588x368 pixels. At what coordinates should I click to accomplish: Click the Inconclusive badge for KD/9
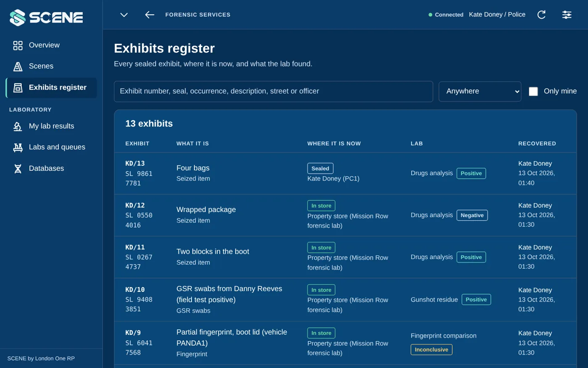(x=431, y=349)
